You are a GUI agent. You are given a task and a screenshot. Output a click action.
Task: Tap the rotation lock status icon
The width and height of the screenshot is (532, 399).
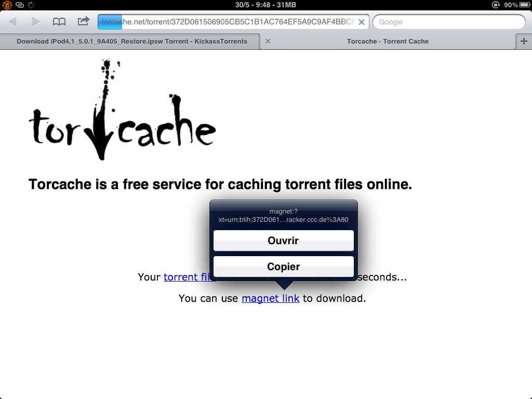tap(496, 5)
